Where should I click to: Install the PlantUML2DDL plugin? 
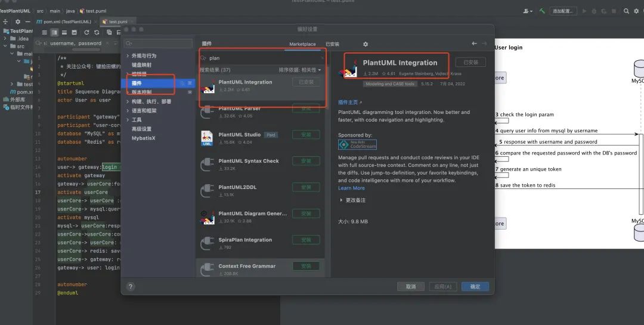(306, 187)
